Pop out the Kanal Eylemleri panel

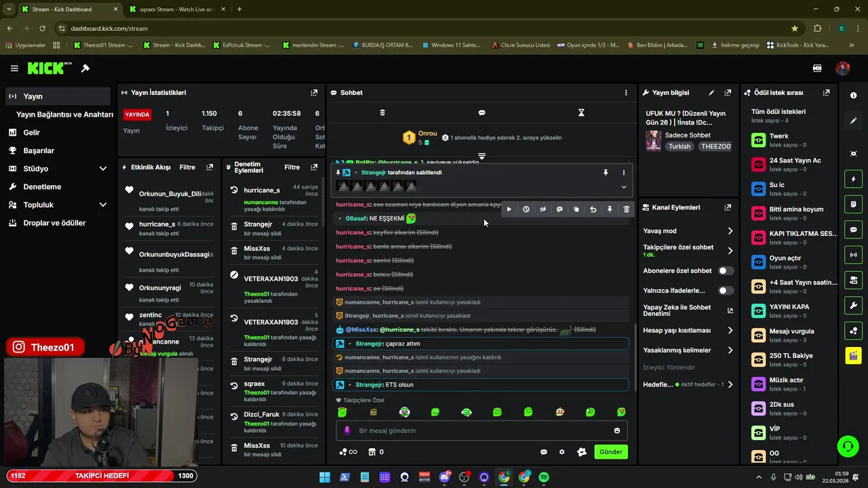coord(728,207)
